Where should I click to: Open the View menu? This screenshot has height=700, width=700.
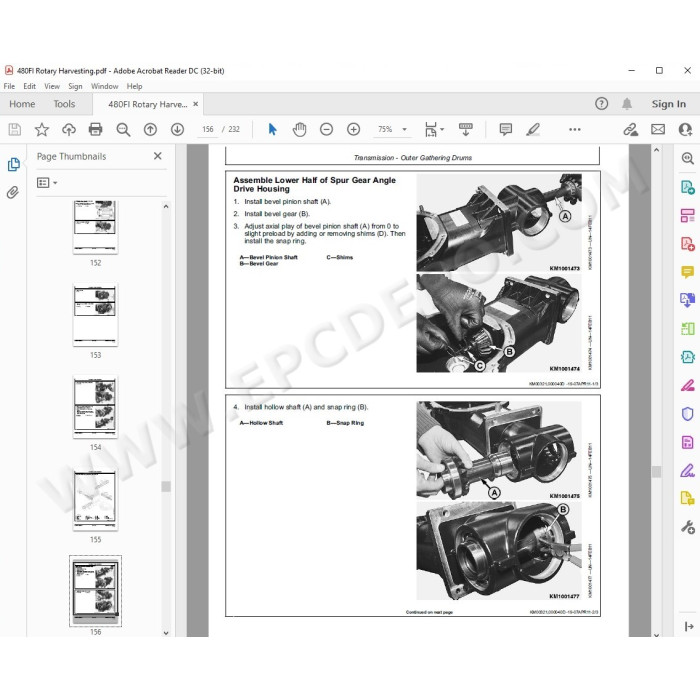(52, 86)
